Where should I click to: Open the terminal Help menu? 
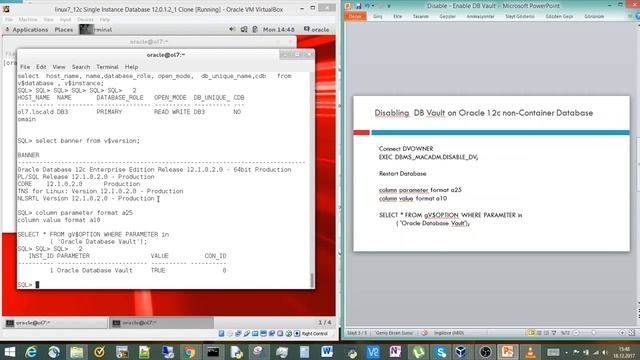point(131,67)
